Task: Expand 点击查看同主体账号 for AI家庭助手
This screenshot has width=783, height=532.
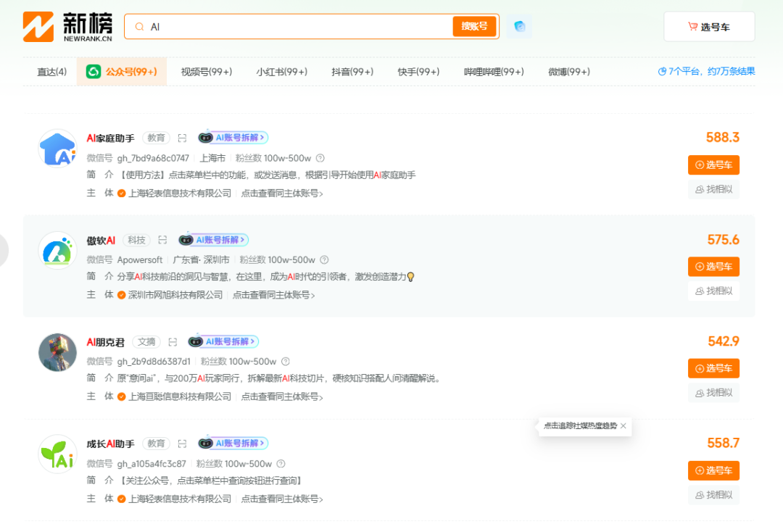Action: pos(282,193)
